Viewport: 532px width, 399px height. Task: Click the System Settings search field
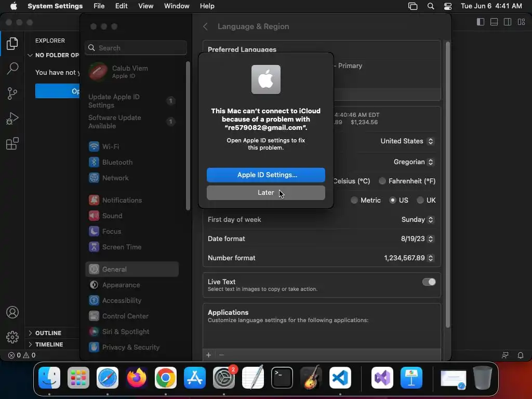click(x=136, y=48)
